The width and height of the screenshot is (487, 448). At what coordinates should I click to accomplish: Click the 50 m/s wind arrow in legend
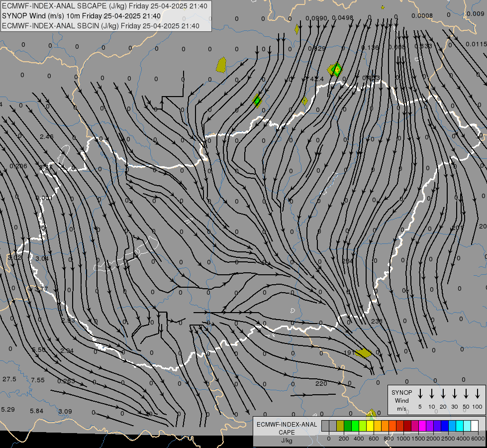pyautogui.click(x=466, y=394)
